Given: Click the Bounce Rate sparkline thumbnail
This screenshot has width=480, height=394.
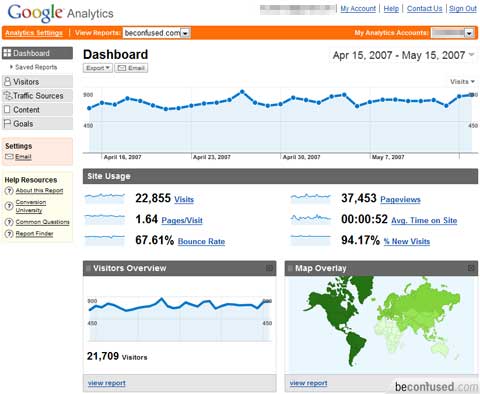Looking at the screenshot, I should 105,240.
